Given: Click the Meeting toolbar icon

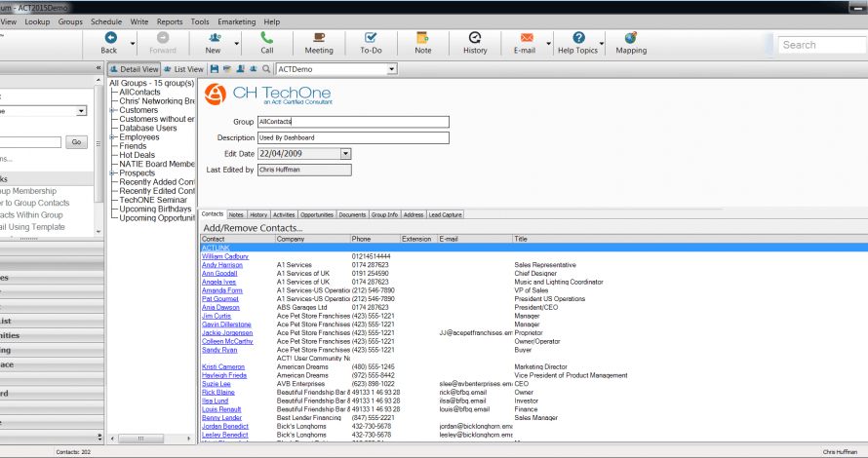Looking at the screenshot, I should pyautogui.click(x=319, y=38).
